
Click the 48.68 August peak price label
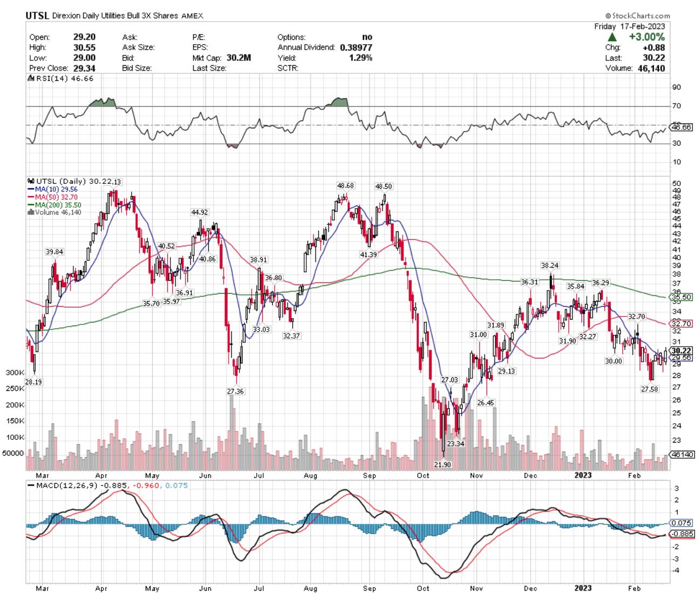coord(346,186)
